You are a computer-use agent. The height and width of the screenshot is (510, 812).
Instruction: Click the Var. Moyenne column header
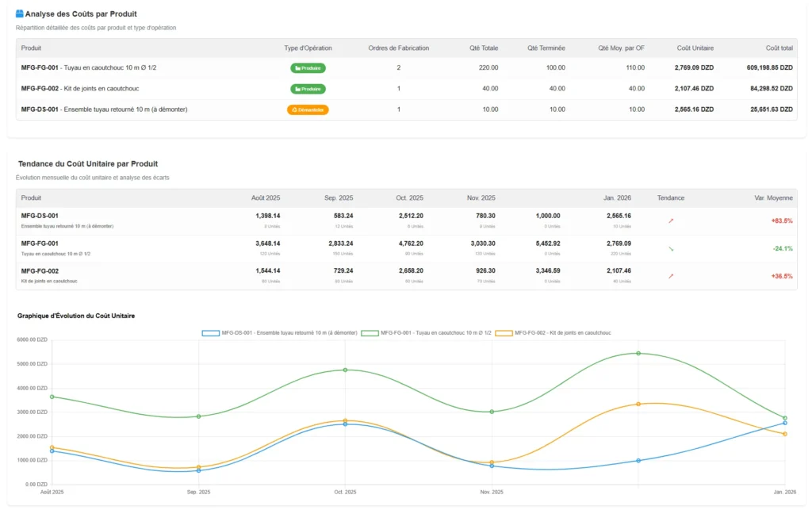click(774, 197)
